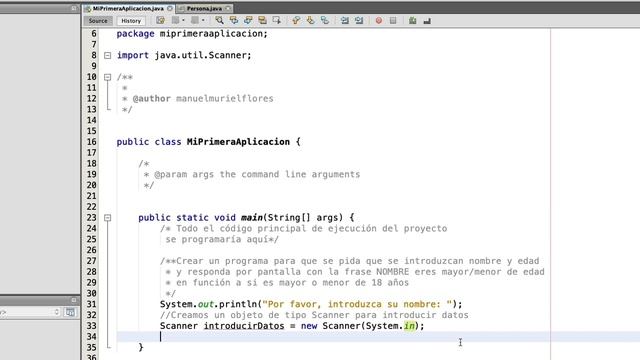Viewport: 640px width, 360px height.
Task: Jump to Previous Bookmark icon
Action: [x=296, y=20]
